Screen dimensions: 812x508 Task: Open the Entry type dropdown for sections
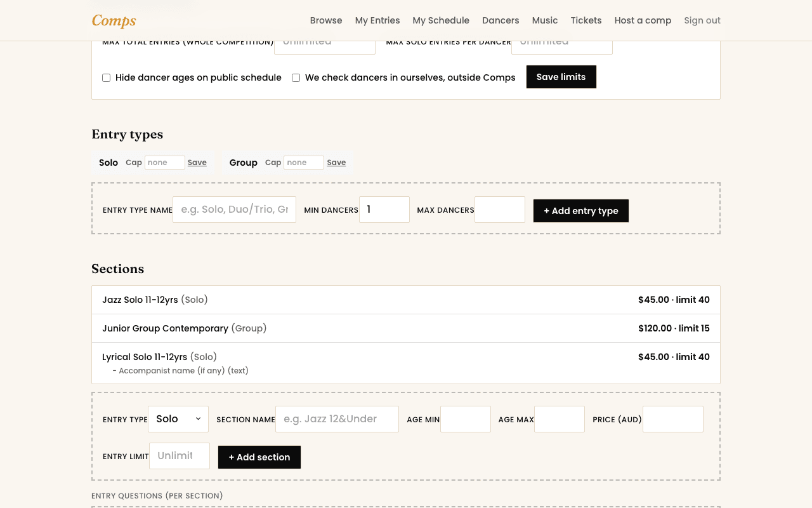point(178,419)
